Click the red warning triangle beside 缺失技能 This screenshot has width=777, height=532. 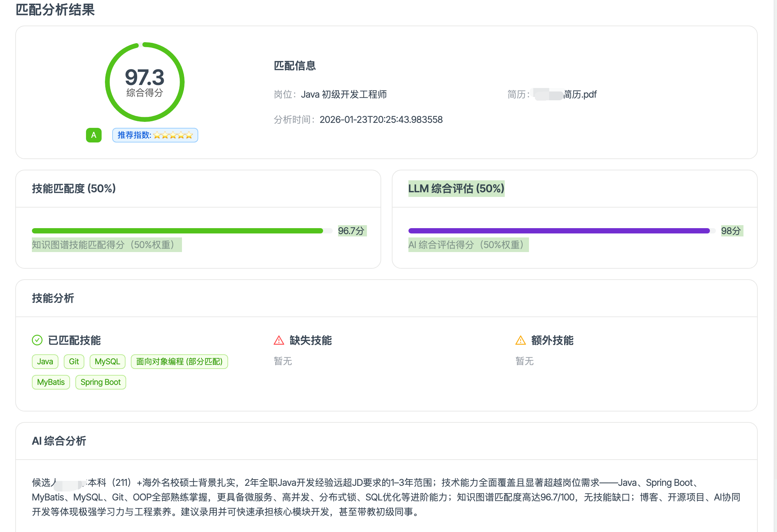[279, 340]
